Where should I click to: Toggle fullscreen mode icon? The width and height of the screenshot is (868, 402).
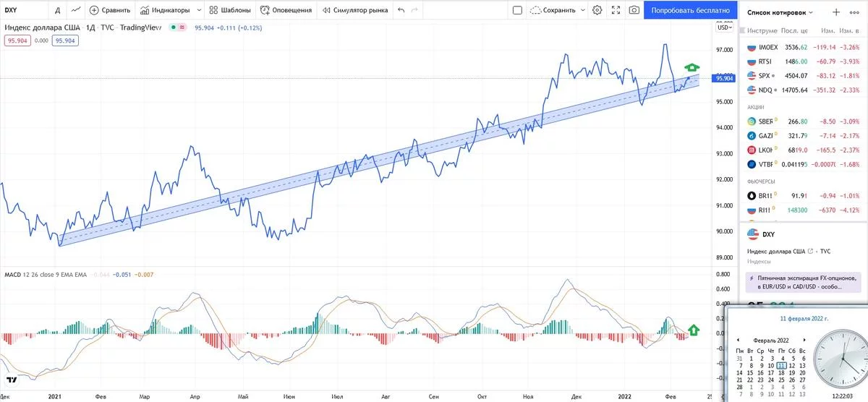click(616, 10)
